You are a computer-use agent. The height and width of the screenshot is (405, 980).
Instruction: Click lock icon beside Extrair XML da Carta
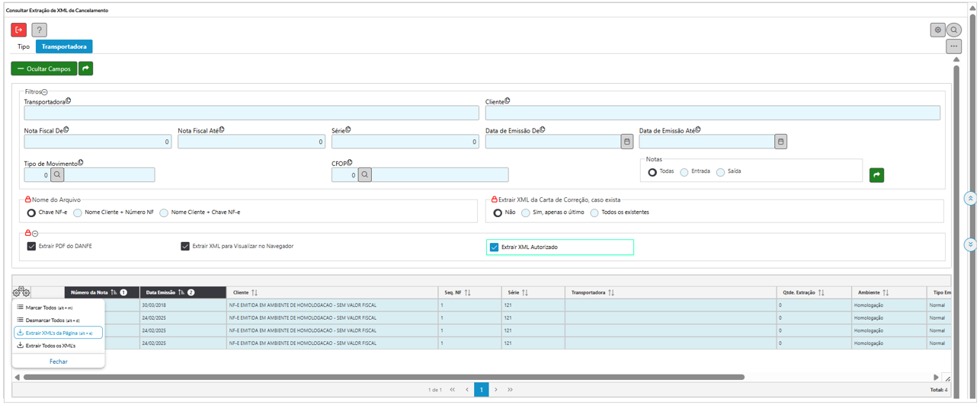coord(495,199)
